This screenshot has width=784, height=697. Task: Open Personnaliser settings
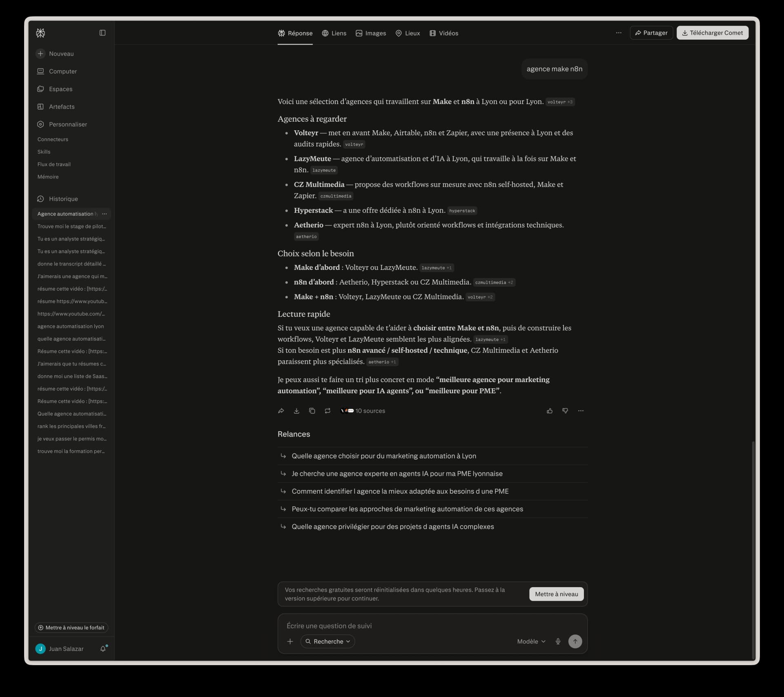62,124
